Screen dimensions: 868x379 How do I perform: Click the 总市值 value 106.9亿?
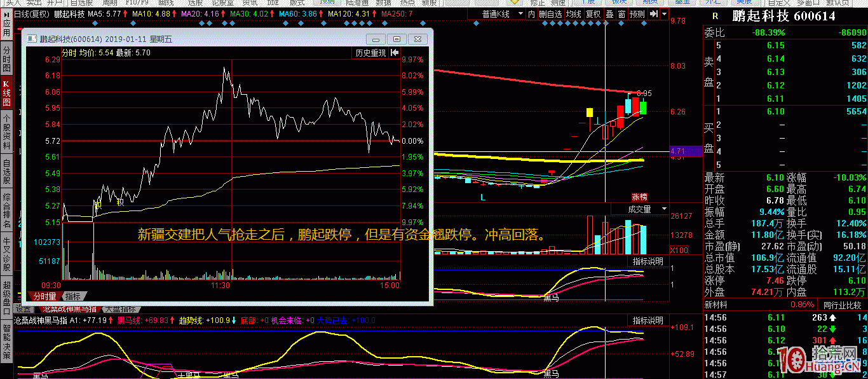pos(768,258)
